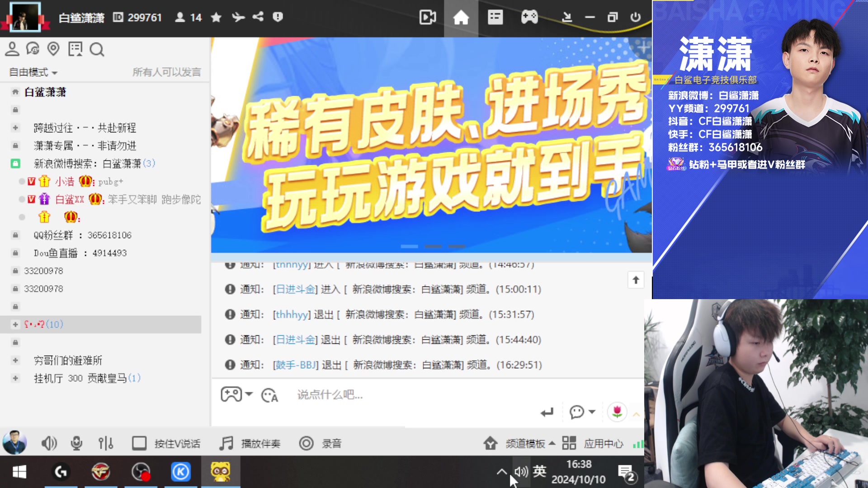Open the game controller icon in title bar

tap(529, 18)
